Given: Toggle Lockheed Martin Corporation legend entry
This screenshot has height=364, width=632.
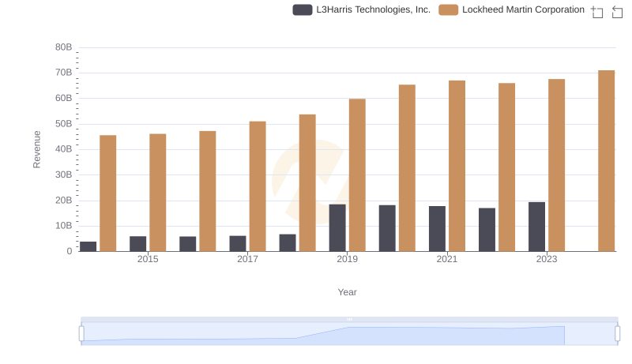Looking at the screenshot, I should [511, 9].
